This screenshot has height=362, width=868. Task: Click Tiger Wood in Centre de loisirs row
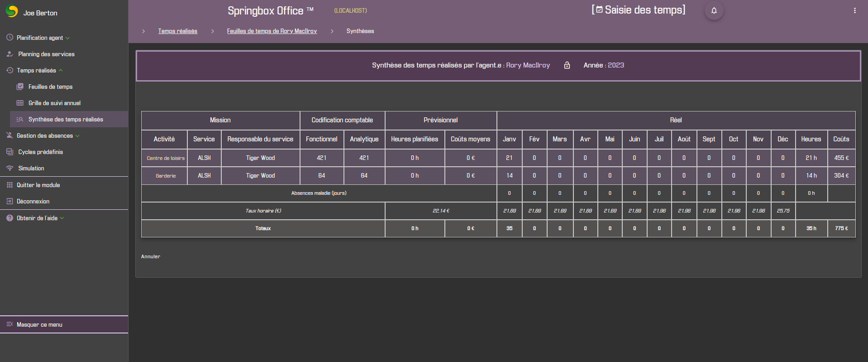pyautogui.click(x=260, y=158)
